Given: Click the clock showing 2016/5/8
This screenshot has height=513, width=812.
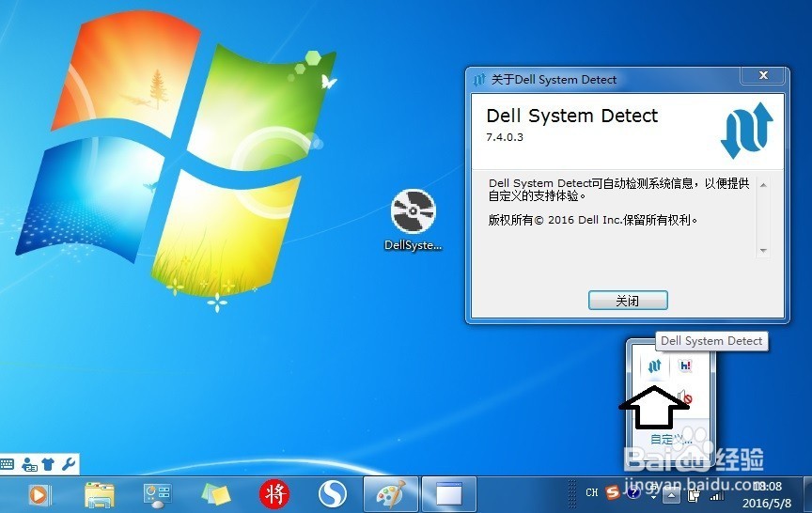Looking at the screenshot, I should tap(767, 494).
